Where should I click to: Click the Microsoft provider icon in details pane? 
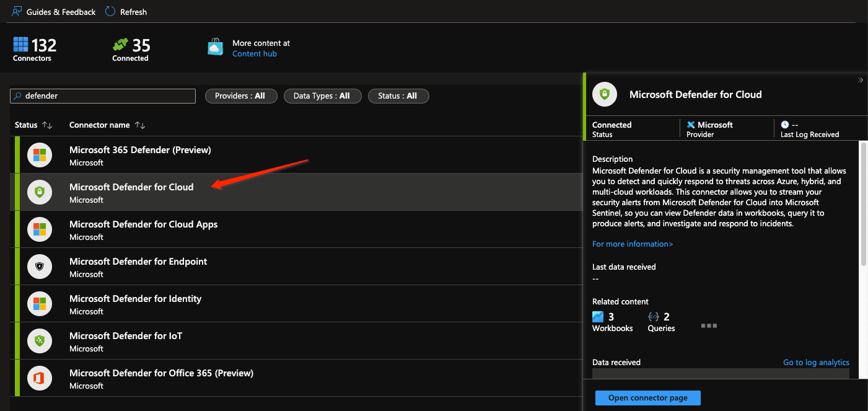(x=691, y=125)
